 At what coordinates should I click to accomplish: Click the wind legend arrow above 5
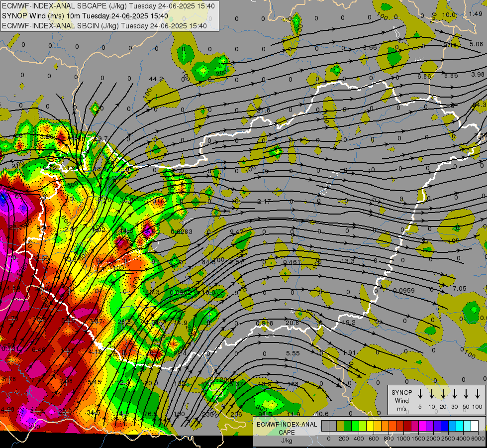point(420,394)
